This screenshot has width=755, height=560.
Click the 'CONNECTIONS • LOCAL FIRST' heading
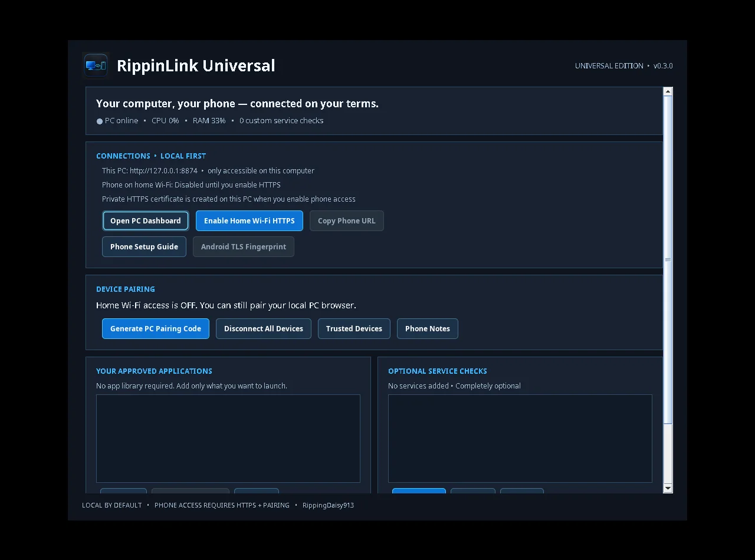point(151,156)
